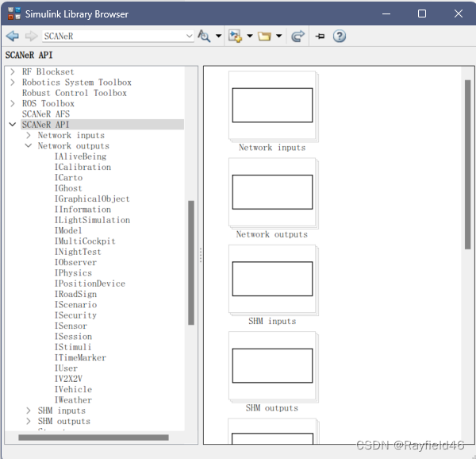Click the new model icon

coord(236,37)
